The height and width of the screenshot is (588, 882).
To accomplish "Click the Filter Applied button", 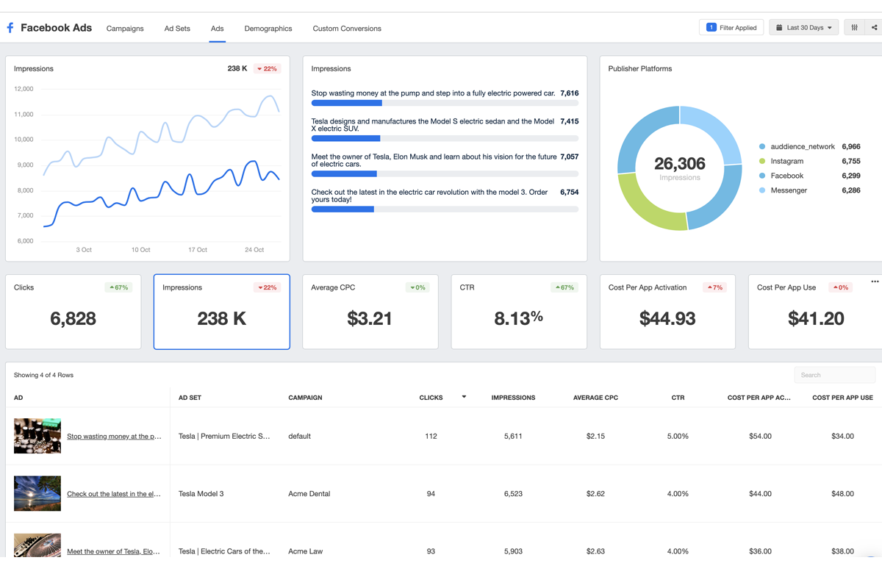I will pos(731,28).
